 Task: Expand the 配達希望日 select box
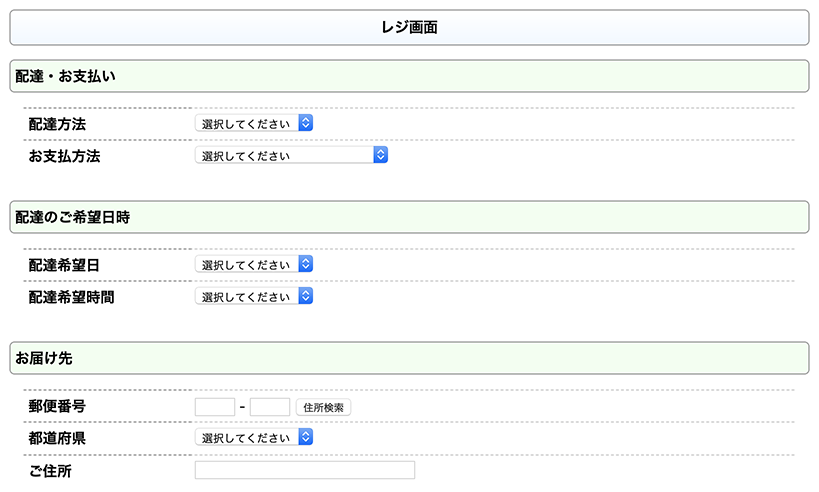[x=254, y=265]
